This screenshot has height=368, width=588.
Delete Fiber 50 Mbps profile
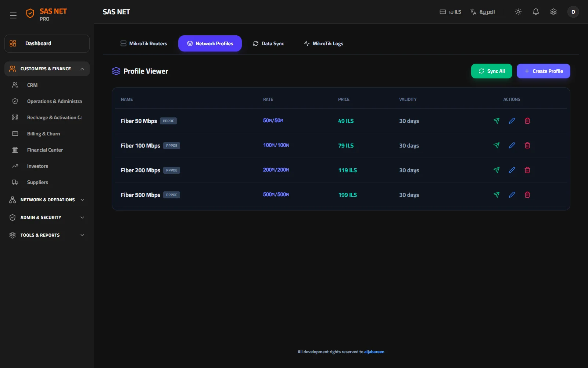(x=527, y=121)
